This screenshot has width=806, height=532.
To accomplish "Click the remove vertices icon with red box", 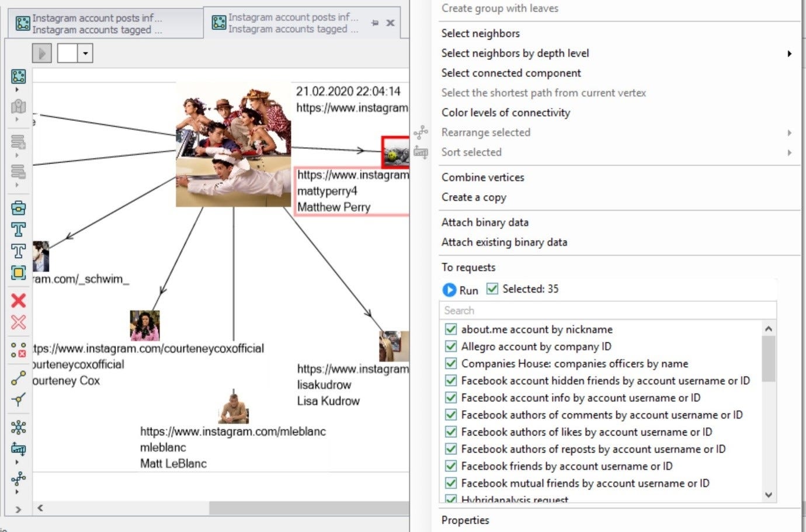I will pos(18,350).
